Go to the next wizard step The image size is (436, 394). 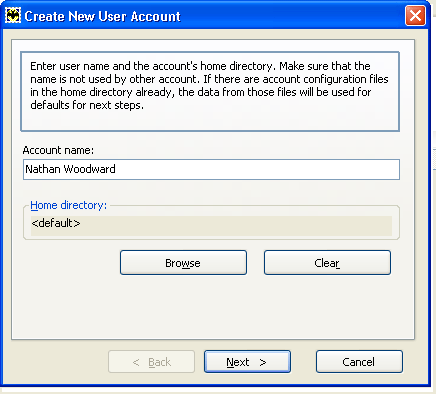click(x=247, y=362)
